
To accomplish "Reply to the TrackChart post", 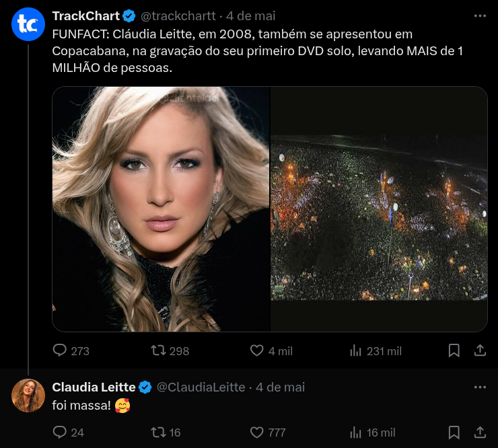I will [x=61, y=350].
